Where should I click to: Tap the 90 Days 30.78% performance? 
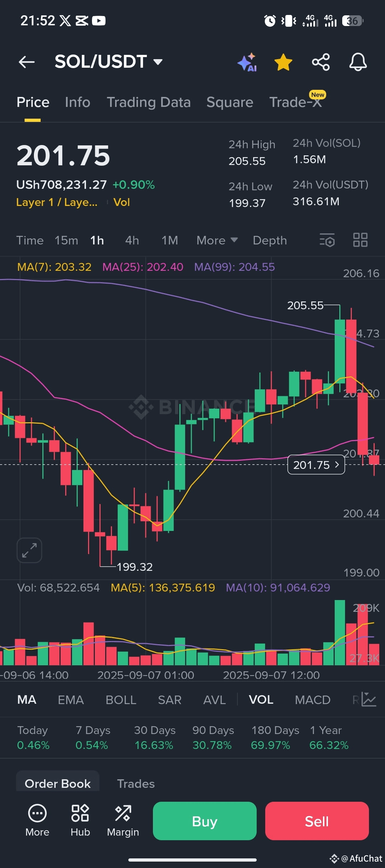point(213,738)
